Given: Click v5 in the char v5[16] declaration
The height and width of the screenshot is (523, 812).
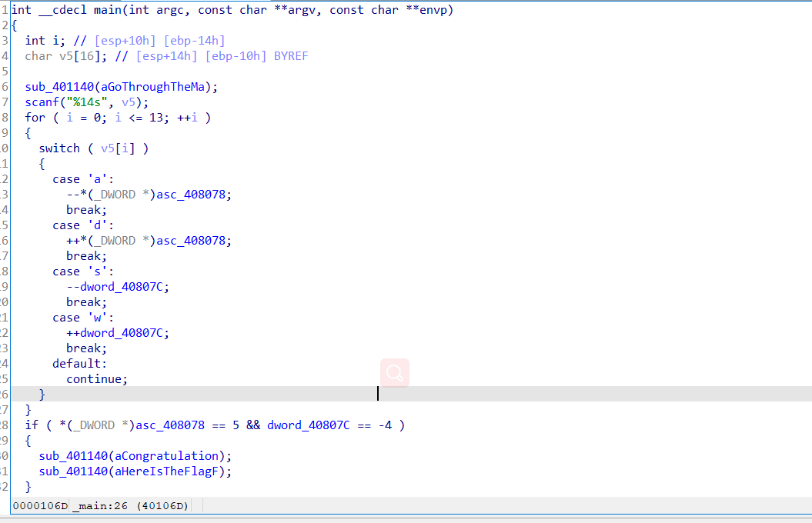Looking at the screenshot, I should [65, 56].
